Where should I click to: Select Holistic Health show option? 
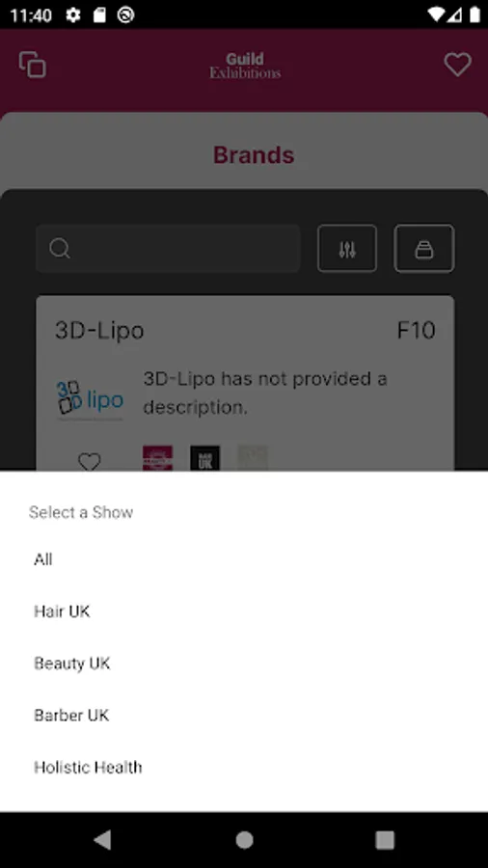244,768
